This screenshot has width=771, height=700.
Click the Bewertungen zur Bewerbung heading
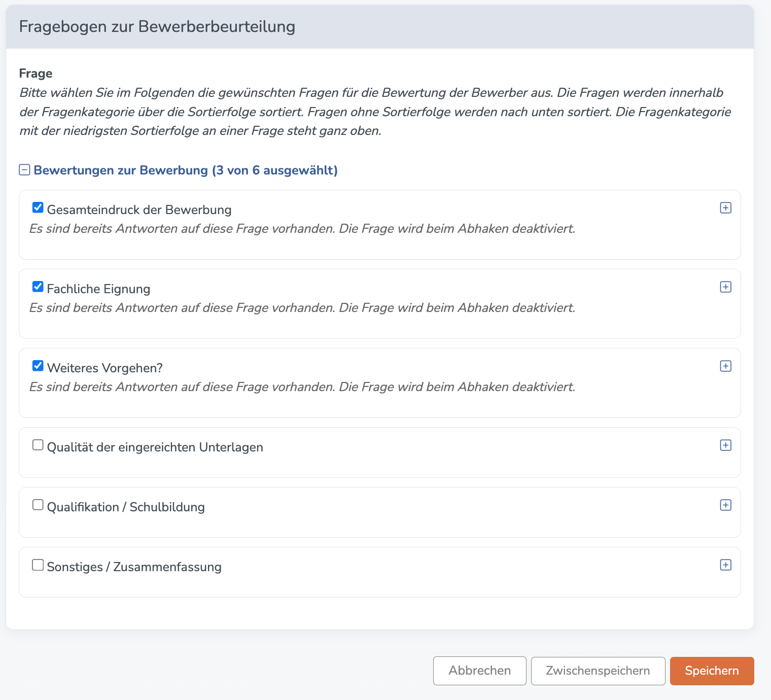click(186, 170)
